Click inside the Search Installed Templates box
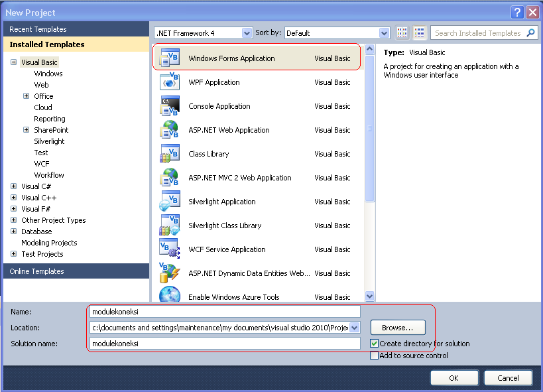 [481, 32]
